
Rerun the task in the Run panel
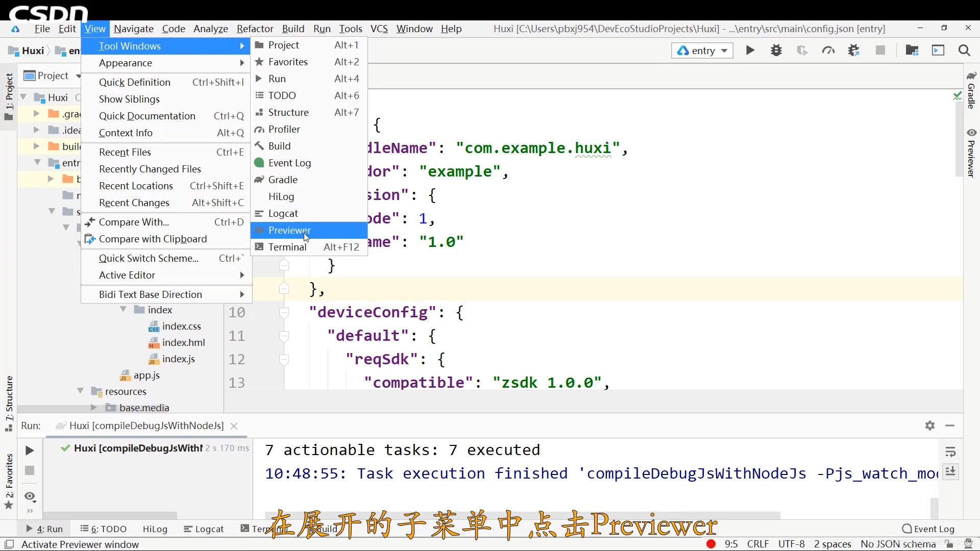[x=30, y=450]
